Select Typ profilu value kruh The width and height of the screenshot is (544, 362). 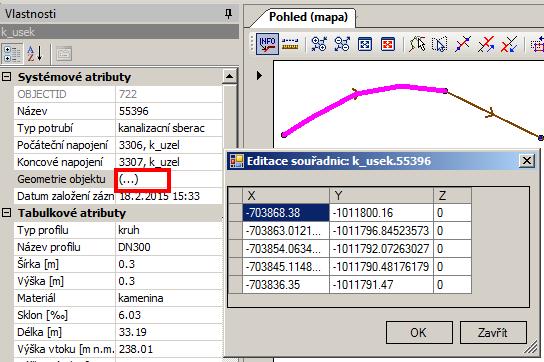click(169, 230)
